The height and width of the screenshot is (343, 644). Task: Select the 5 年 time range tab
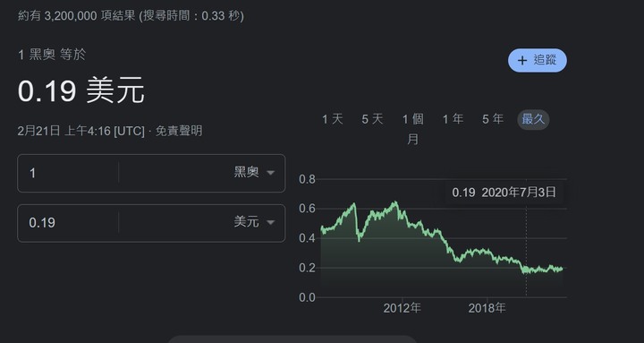click(493, 119)
